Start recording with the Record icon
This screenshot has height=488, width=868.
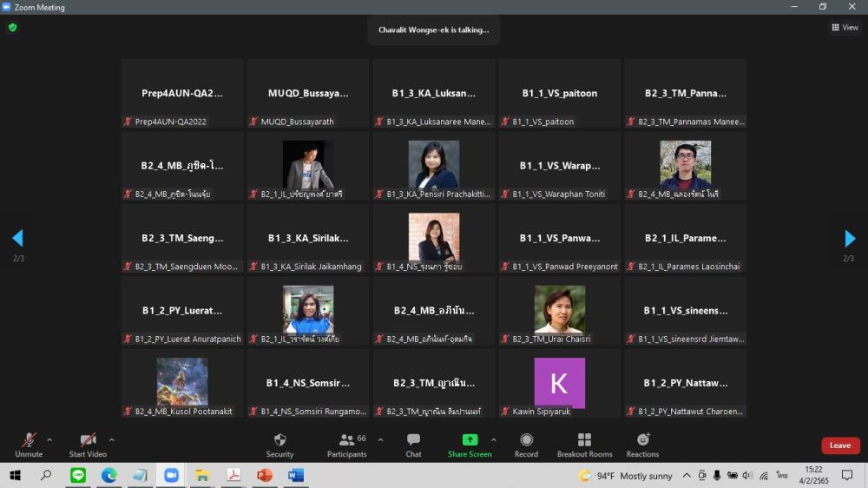click(x=526, y=440)
